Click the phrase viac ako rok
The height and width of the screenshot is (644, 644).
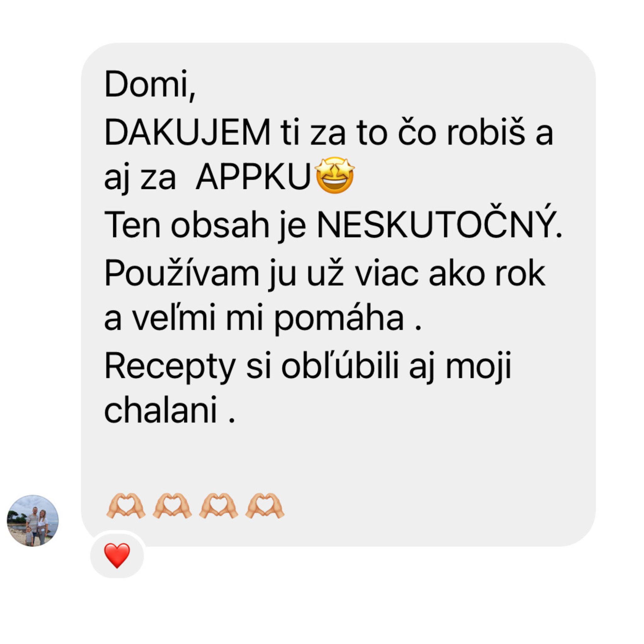(449, 273)
